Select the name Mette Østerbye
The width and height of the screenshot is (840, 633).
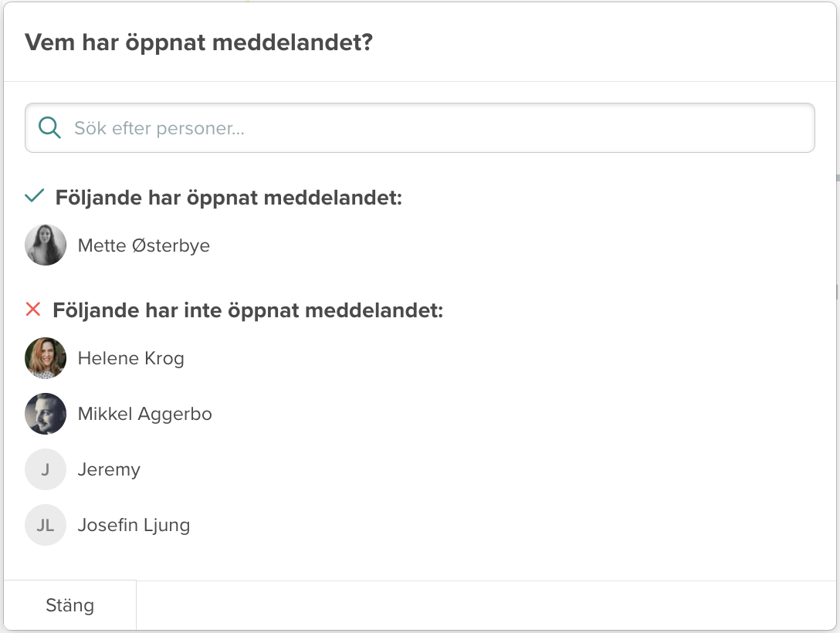click(144, 245)
